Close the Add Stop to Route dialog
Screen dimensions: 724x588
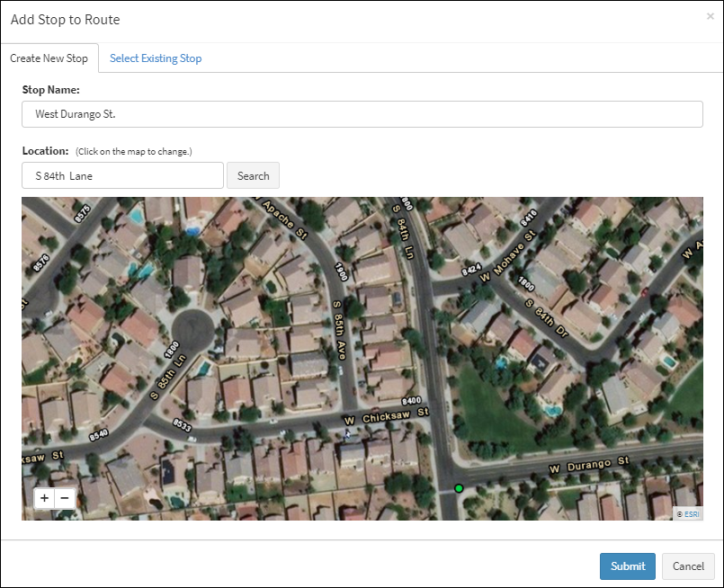[710, 16]
